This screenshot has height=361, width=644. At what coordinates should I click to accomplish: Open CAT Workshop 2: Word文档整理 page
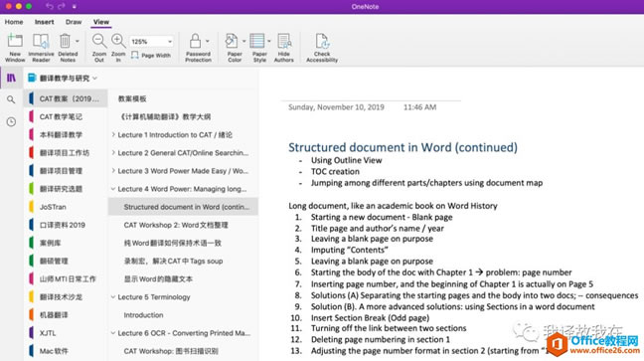point(183,225)
